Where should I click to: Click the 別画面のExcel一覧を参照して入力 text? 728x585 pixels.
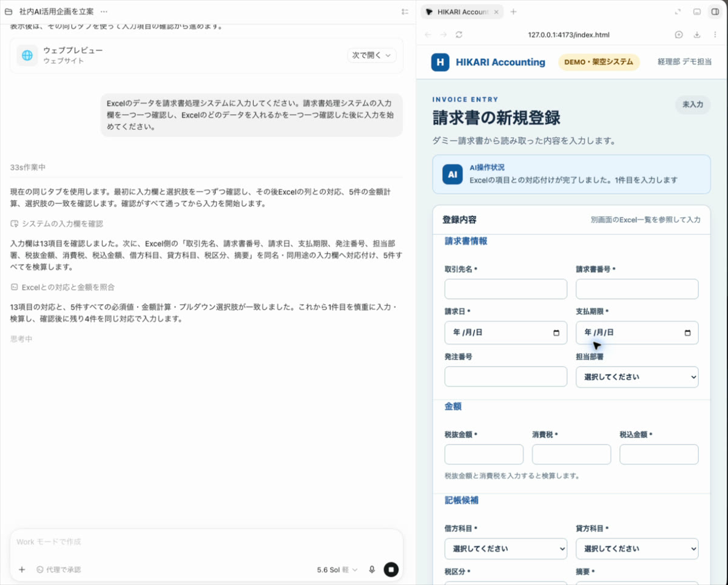645,220
